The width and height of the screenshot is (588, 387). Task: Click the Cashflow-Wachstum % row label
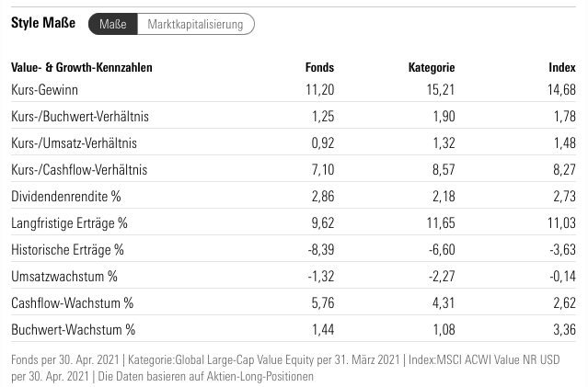pyautogui.click(x=73, y=303)
